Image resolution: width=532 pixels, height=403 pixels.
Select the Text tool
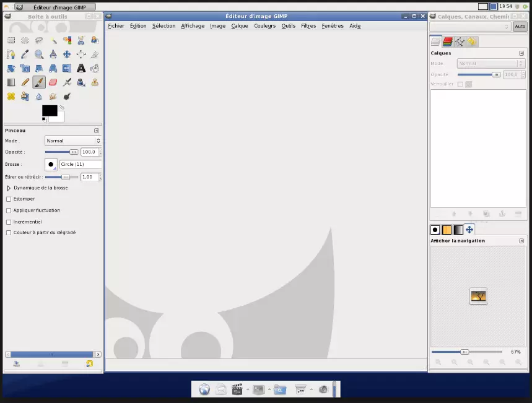[81, 69]
